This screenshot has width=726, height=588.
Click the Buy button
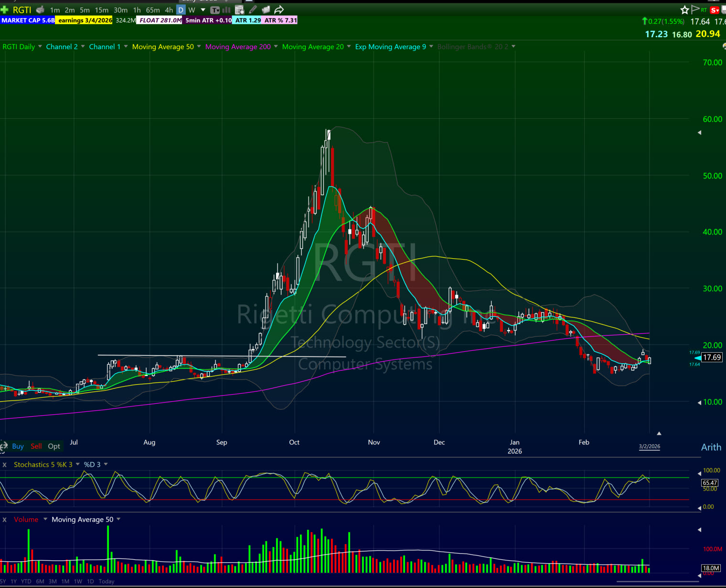(18, 446)
